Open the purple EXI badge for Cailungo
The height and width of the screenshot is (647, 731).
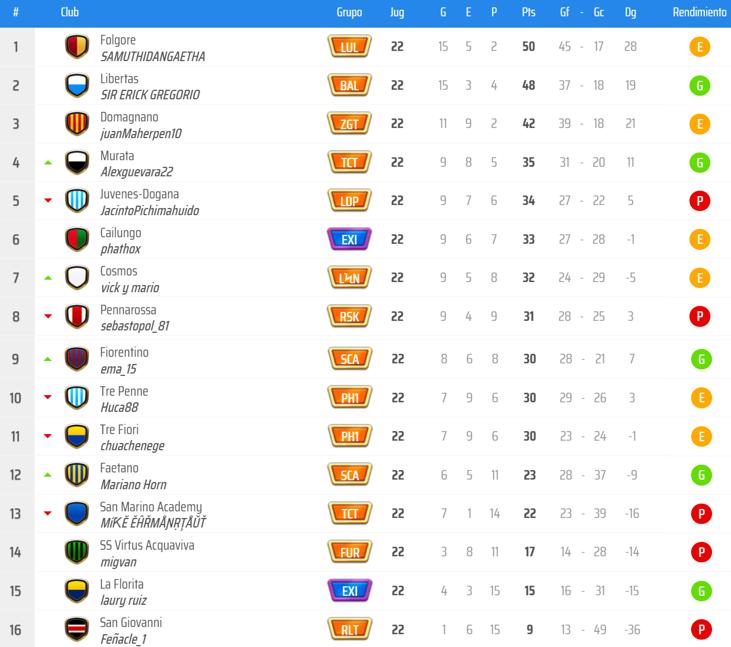click(349, 240)
